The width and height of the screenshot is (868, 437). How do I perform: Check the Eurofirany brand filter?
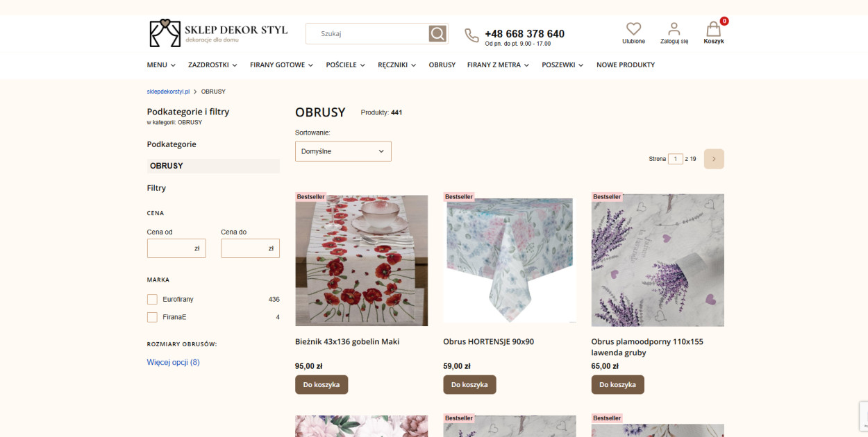click(152, 299)
